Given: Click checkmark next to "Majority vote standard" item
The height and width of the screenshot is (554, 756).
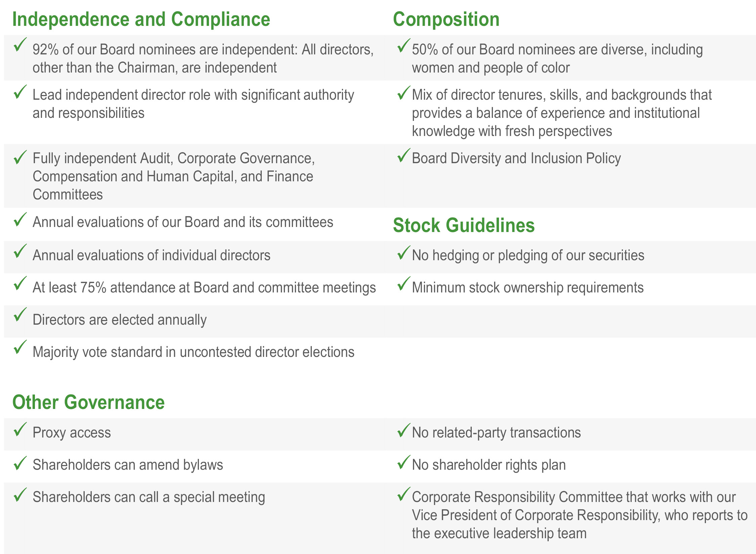Looking at the screenshot, I should 20,347.
